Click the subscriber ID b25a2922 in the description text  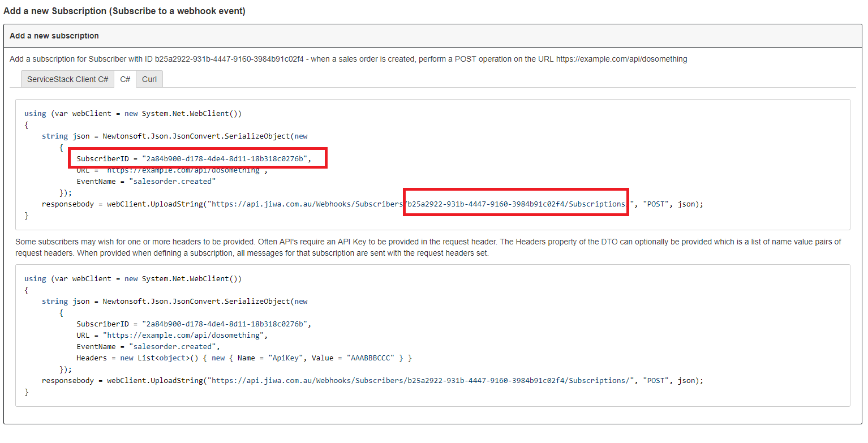pos(229,59)
